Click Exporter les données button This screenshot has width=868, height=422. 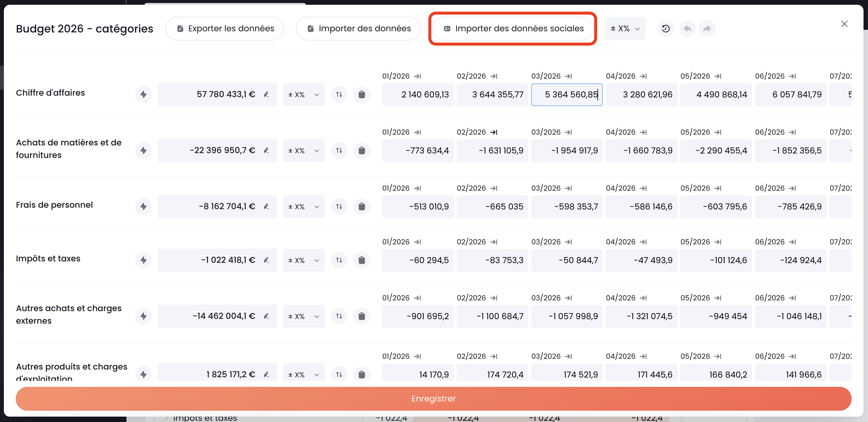[225, 29]
